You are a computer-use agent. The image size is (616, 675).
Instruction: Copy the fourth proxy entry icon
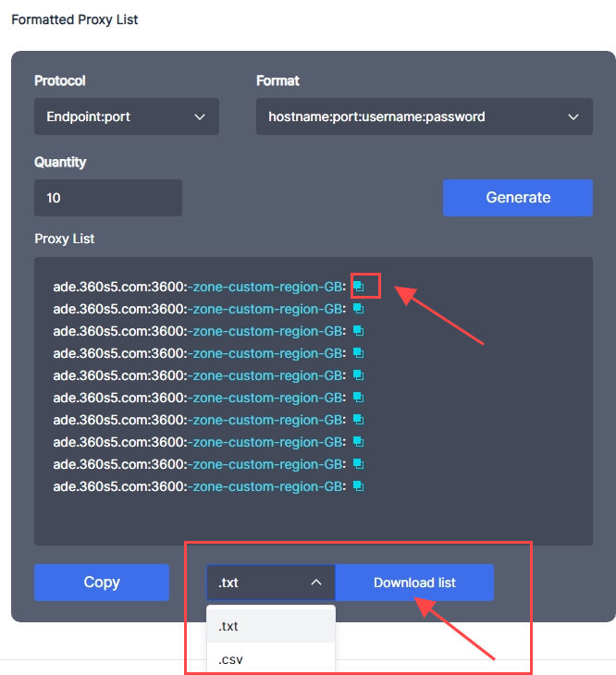pyautogui.click(x=359, y=353)
